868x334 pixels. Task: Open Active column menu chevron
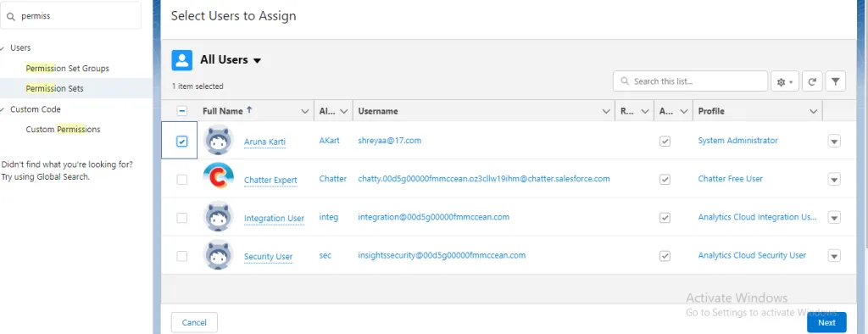click(x=684, y=111)
